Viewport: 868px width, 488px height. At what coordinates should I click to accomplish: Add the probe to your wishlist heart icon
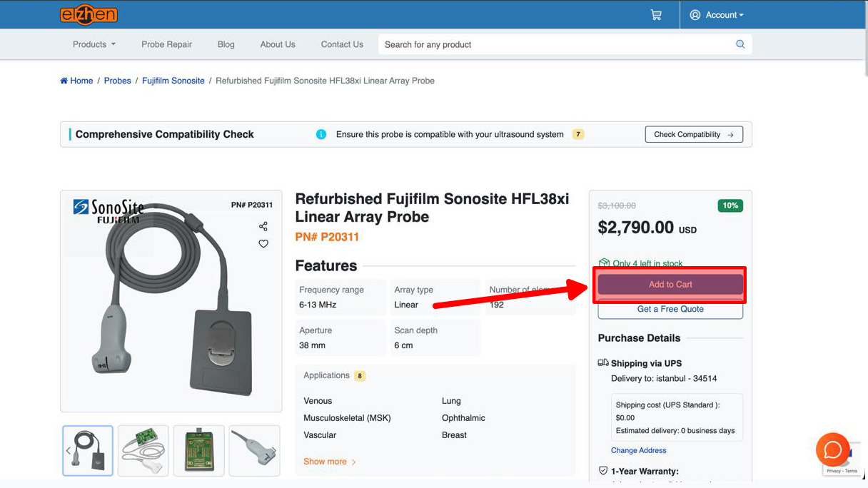pos(263,243)
